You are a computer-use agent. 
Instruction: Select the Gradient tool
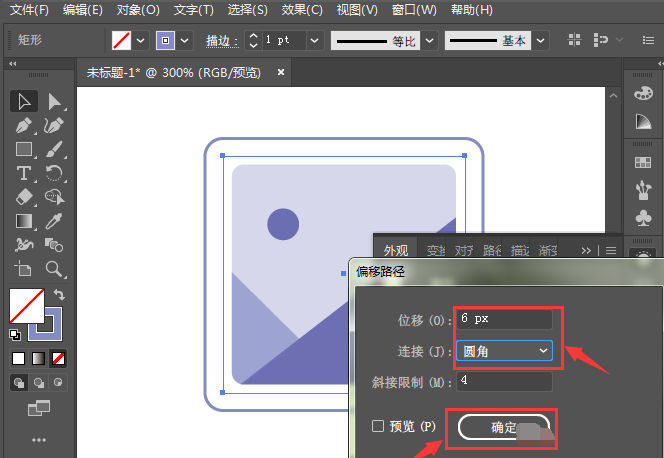(x=24, y=221)
